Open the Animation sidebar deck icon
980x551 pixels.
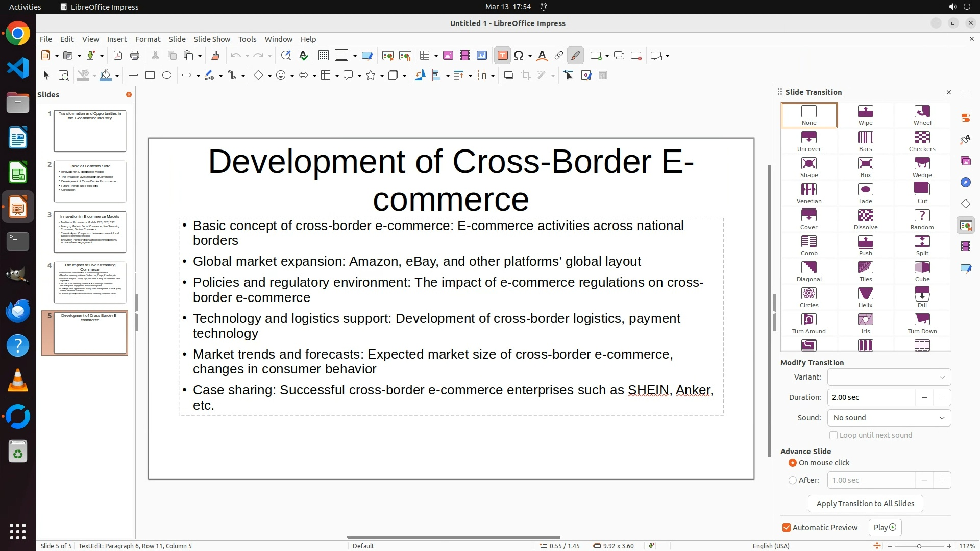(x=965, y=247)
